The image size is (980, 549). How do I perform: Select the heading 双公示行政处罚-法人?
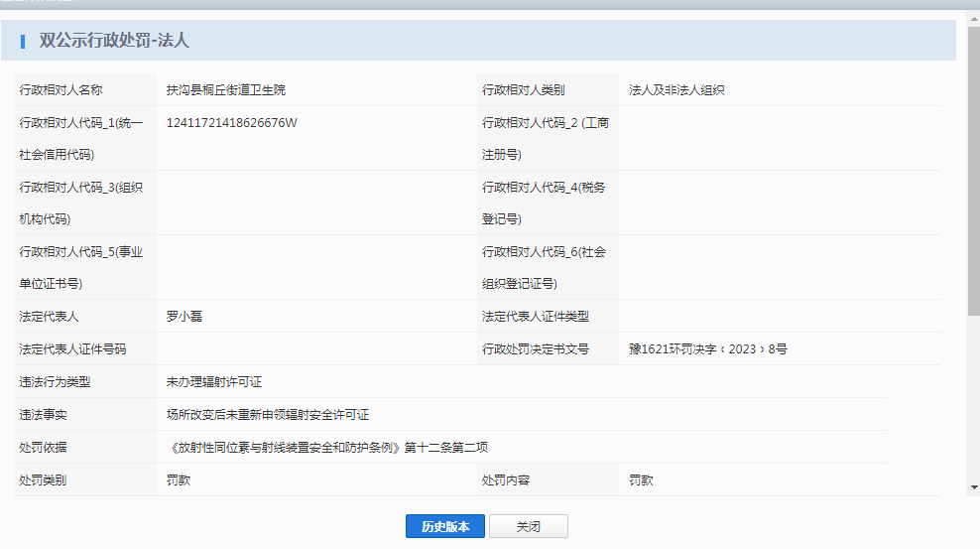click(x=114, y=41)
